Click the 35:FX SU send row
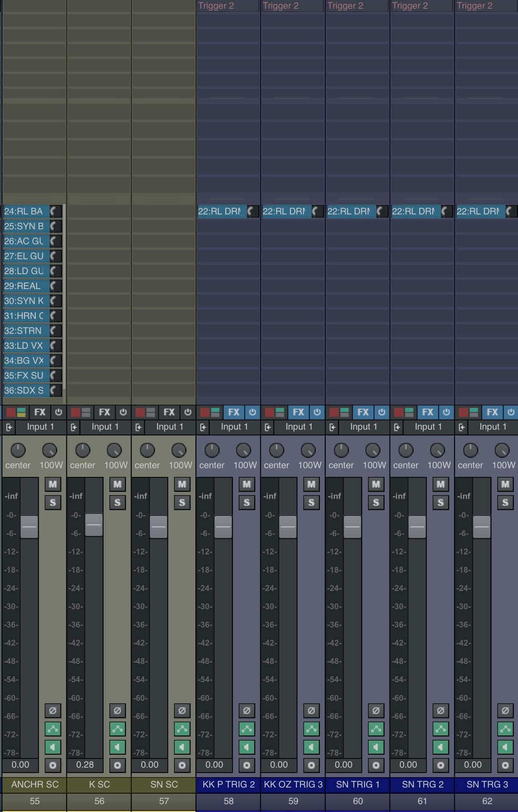The image size is (518, 812). [x=27, y=375]
